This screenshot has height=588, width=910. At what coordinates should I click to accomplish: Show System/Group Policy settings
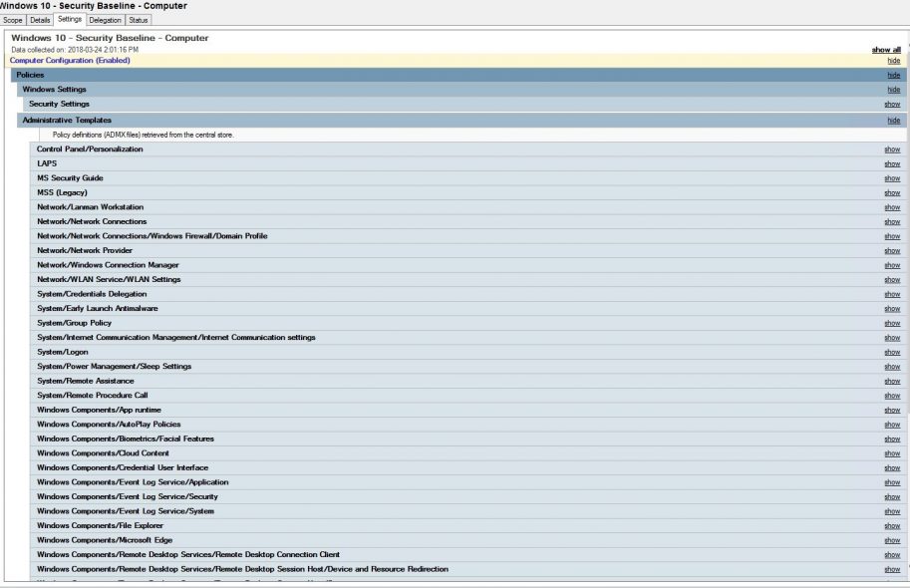(x=892, y=323)
